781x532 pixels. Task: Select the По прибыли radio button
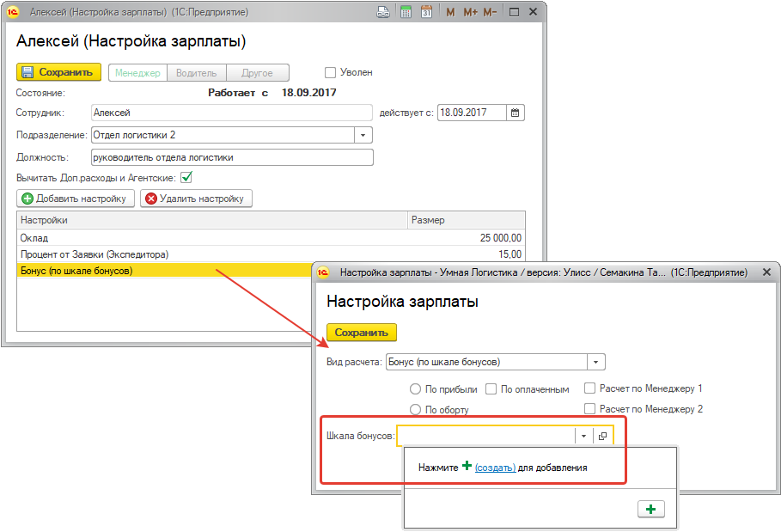click(415, 389)
